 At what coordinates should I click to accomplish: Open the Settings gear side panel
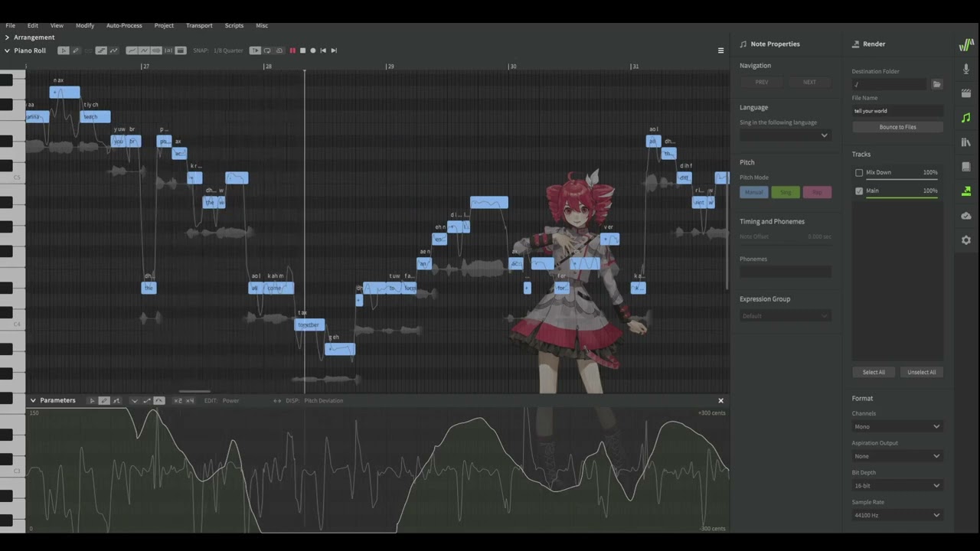(x=966, y=240)
